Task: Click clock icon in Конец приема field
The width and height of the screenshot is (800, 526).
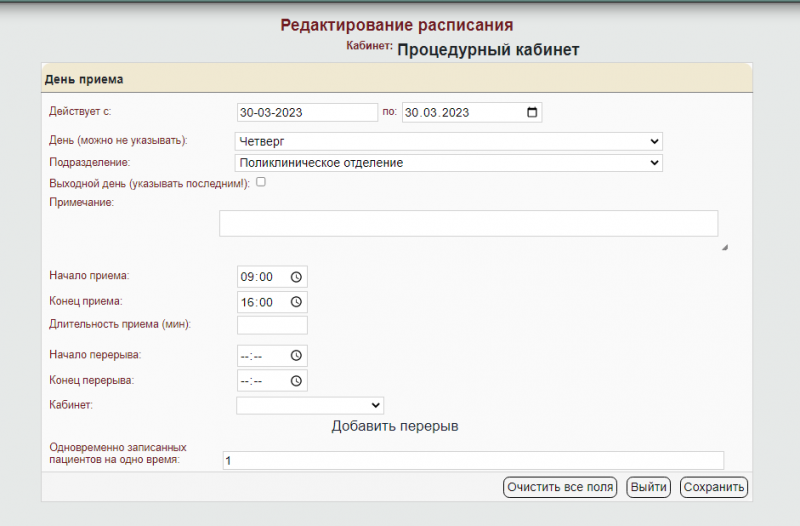Action: pos(296,302)
